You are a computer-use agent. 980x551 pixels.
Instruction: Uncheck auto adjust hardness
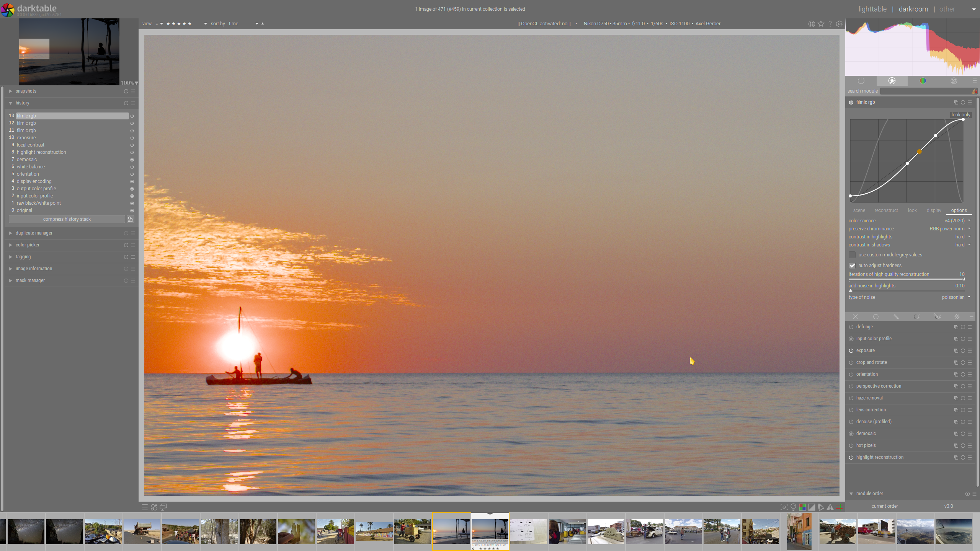(852, 266)
